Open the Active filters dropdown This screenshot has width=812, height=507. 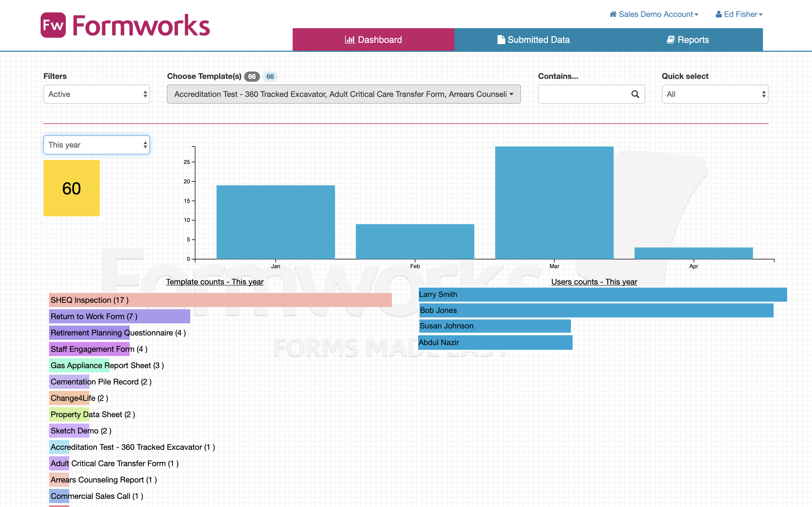click(96, 94)
